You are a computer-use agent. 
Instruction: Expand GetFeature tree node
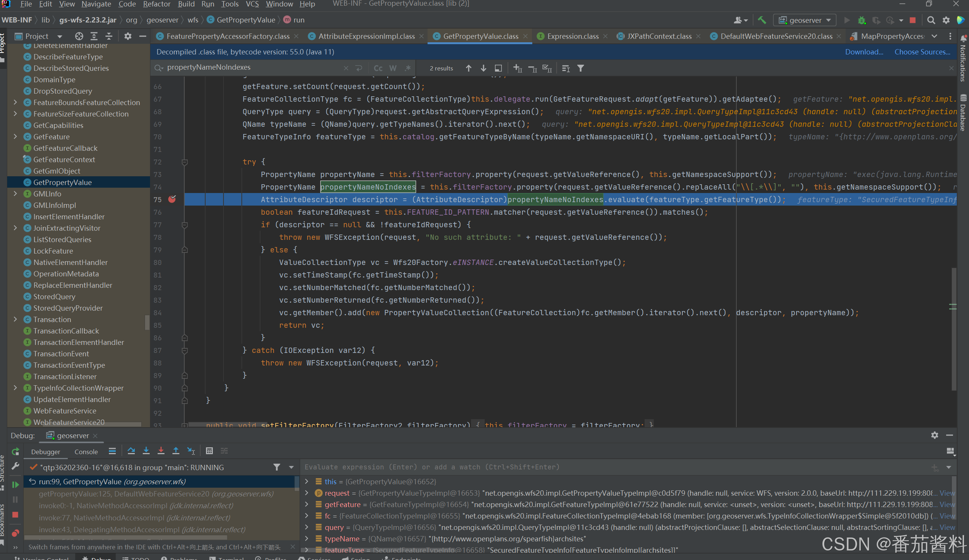coord(15,136)
